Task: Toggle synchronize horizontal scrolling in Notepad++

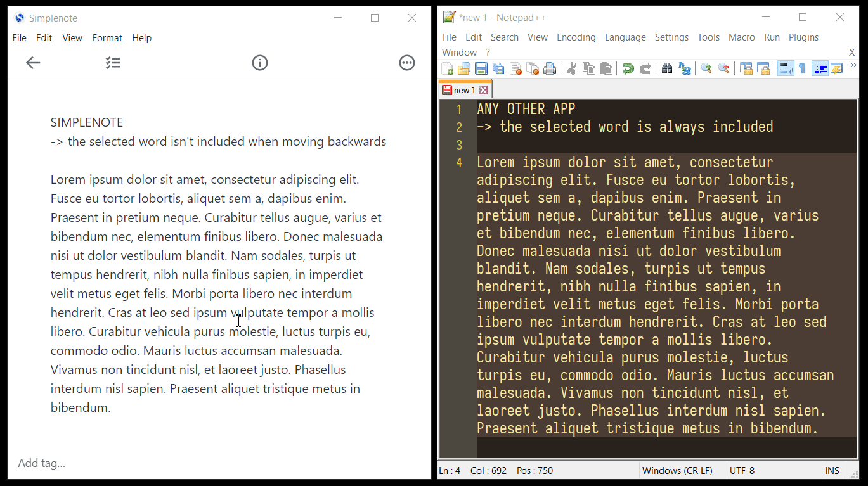Action: (x=763, y=68)
